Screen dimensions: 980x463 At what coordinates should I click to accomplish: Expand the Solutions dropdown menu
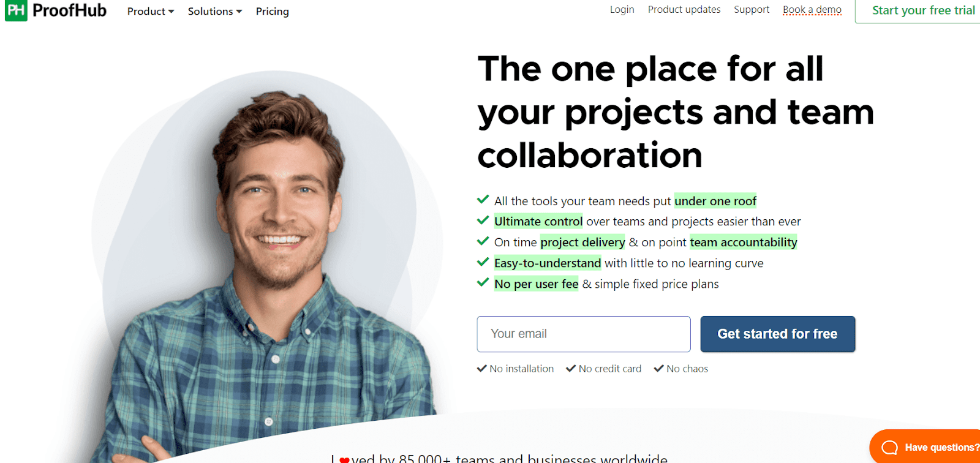tap(215, 11)
